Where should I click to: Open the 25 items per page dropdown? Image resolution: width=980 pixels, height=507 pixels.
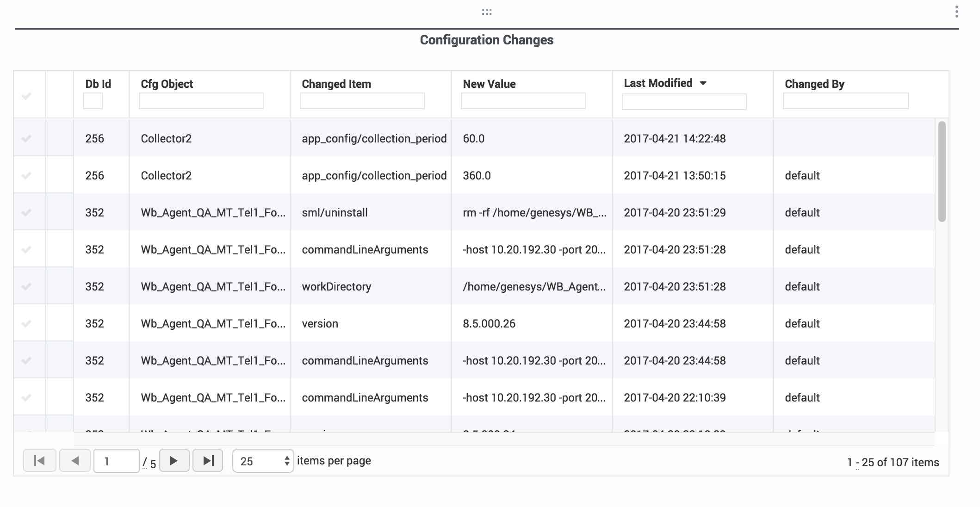point(263,461)
